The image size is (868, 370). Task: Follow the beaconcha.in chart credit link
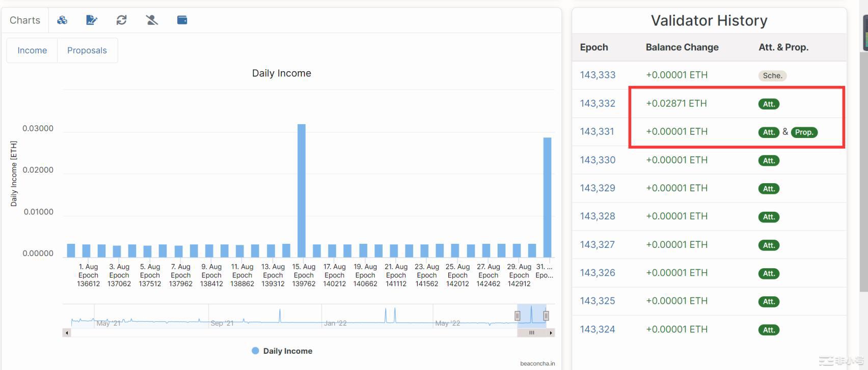tap(537, 363)
